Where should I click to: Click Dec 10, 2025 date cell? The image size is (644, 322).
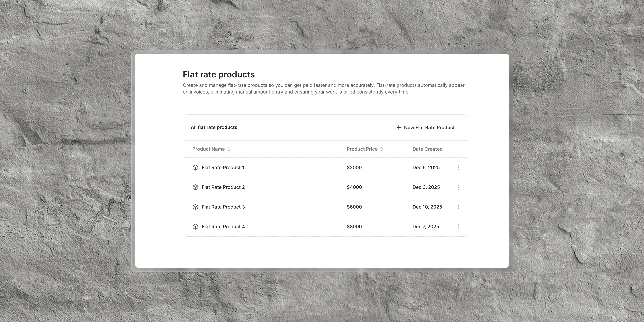(427, 207)
